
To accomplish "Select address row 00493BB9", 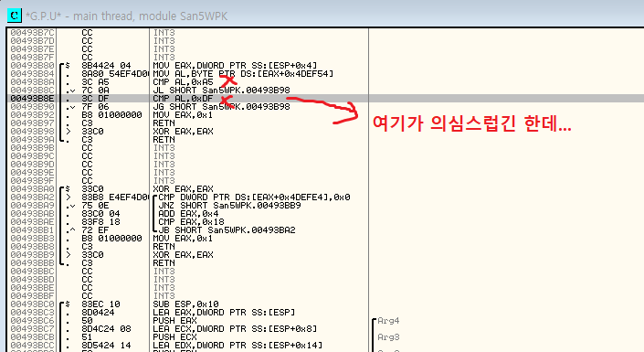I will 32,254.
